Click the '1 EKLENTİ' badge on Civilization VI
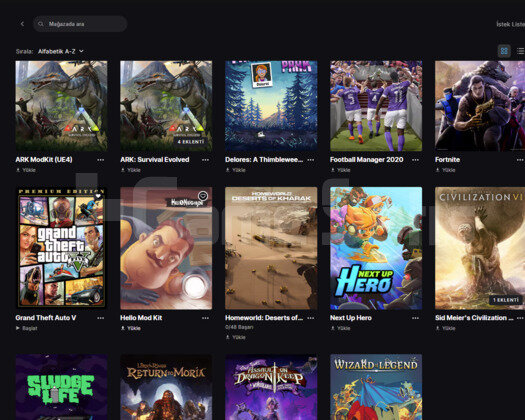The height and width of the screenshot is (420, 525). click(506, 300)
